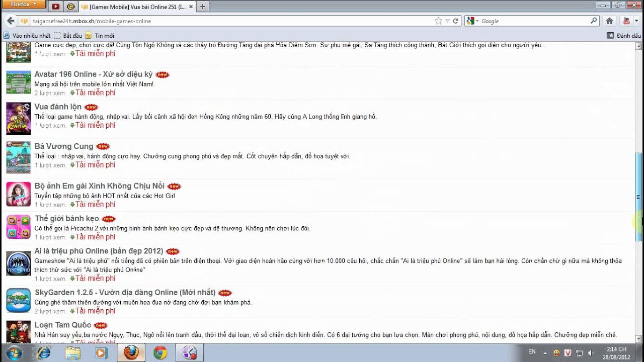
Task: Download SkyGarden 1.2.5 via Tải miễn phí
Action: pyautogui.click(x=95, y=311)
